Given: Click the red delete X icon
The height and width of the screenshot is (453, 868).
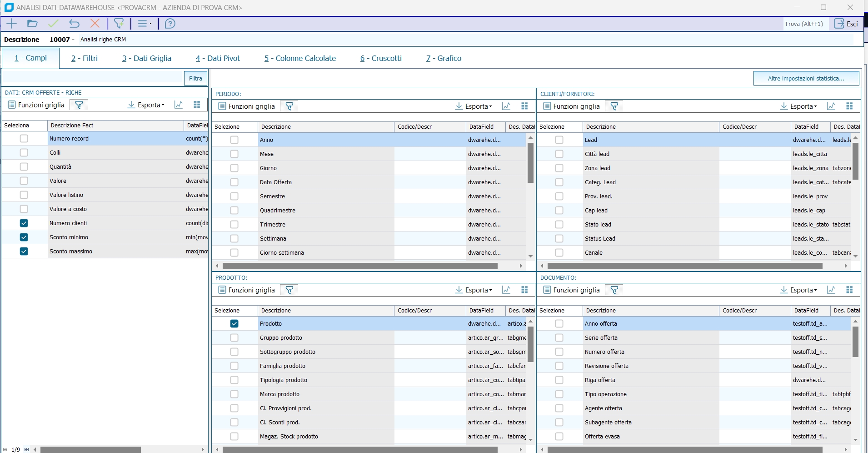Looking at the screenshot, I should [x=95, y=24].
